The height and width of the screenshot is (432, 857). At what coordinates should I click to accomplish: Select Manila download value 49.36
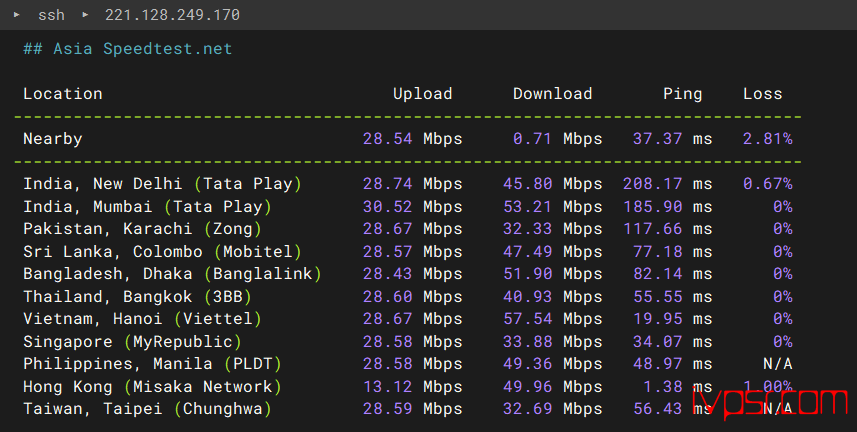click(x=527, y=364)
